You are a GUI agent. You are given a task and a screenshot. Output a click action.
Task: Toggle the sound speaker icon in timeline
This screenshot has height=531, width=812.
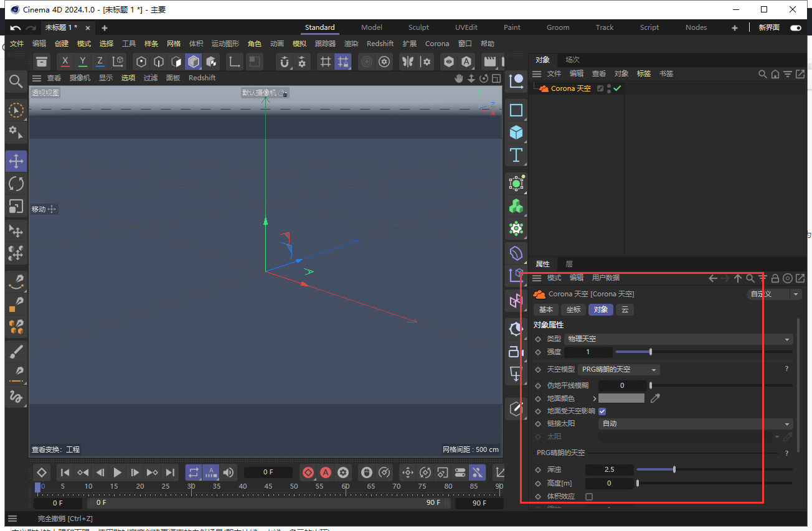pos(229,472)
